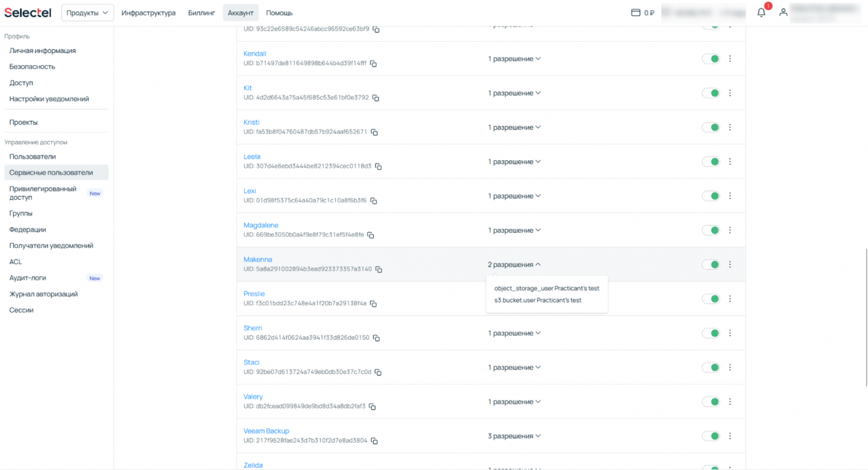This screenshot has height=470, width=868.
Task: Copy the UID of Preslie
Action: (373, 304)
